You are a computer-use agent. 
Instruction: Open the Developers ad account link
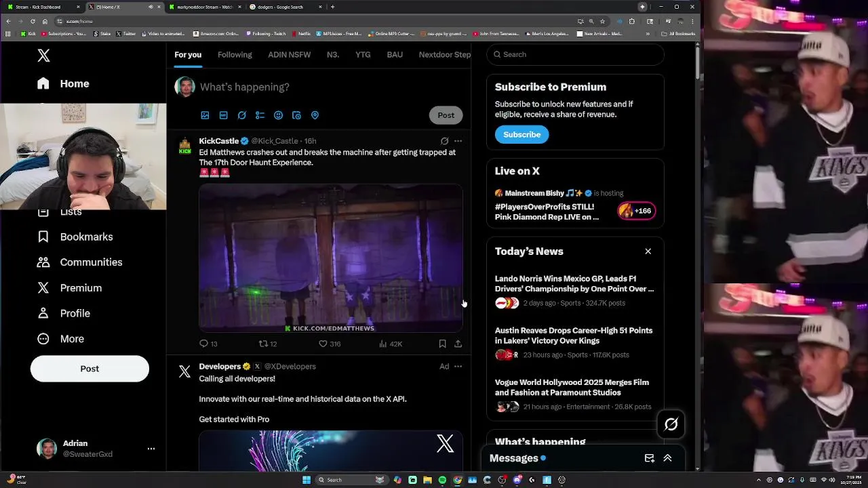(x=220, y=367)
